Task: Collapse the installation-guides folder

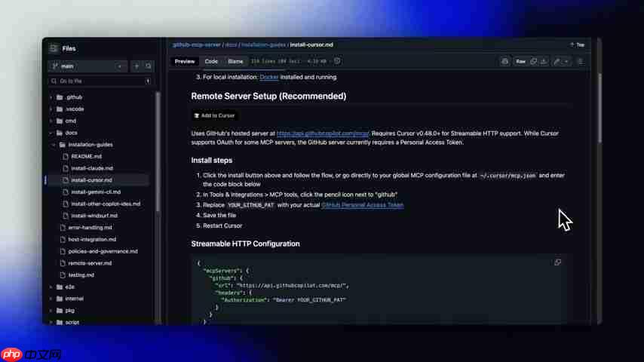Action: click(54, 145)
